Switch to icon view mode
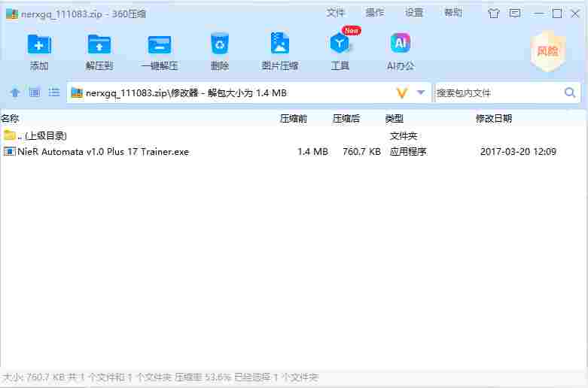This screenshot has width=588, height=388. point(35,92)
